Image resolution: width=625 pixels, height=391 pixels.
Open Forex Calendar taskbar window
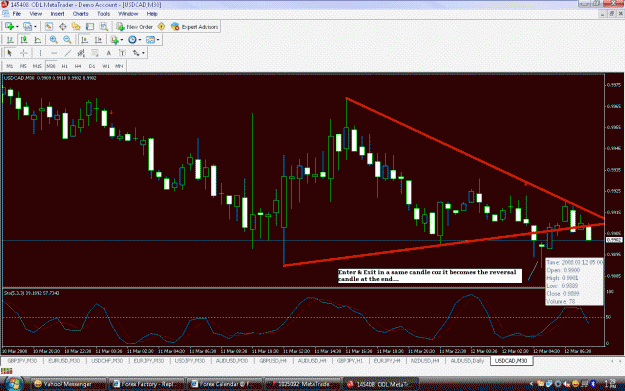click(x=225, y=384)
